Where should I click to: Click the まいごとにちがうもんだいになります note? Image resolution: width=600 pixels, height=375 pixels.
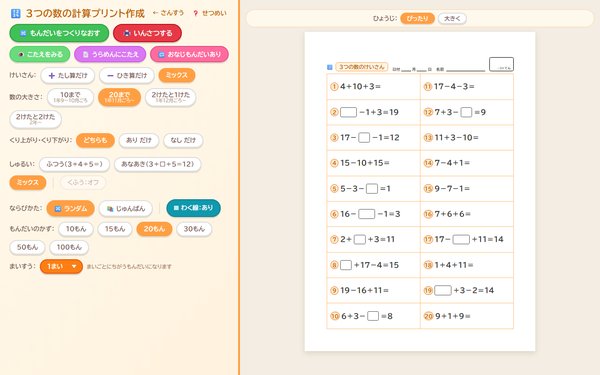click(x=129, y=267)
